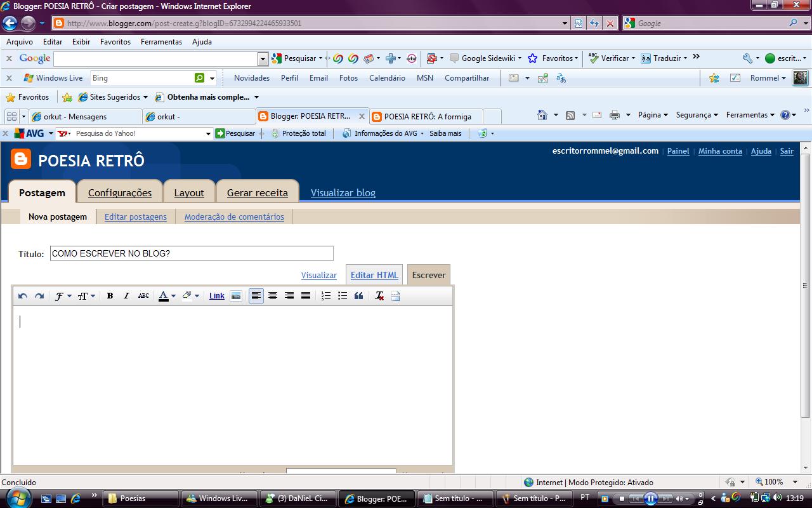The width and height of the screenshot is (812, 508).
Task: Click the IE Print icon
Action: coord(614,115)
